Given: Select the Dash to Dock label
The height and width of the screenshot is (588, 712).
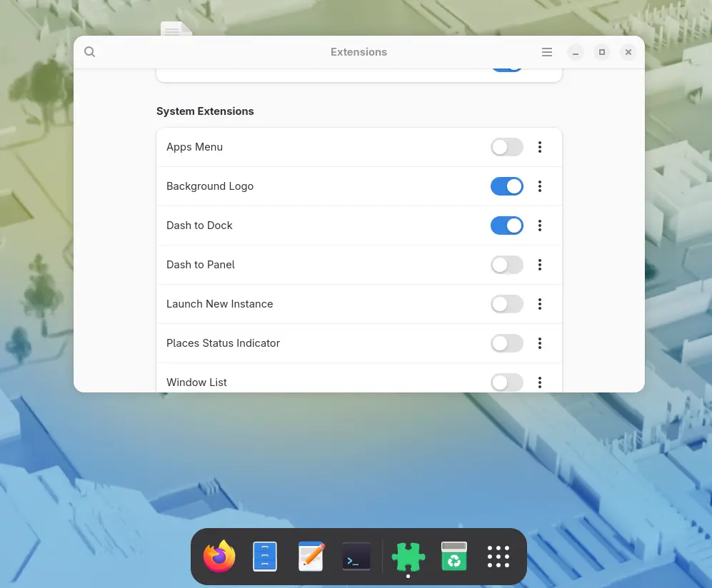Looking at the screenshot, I should pyautogui.click(x=199, y=225).
